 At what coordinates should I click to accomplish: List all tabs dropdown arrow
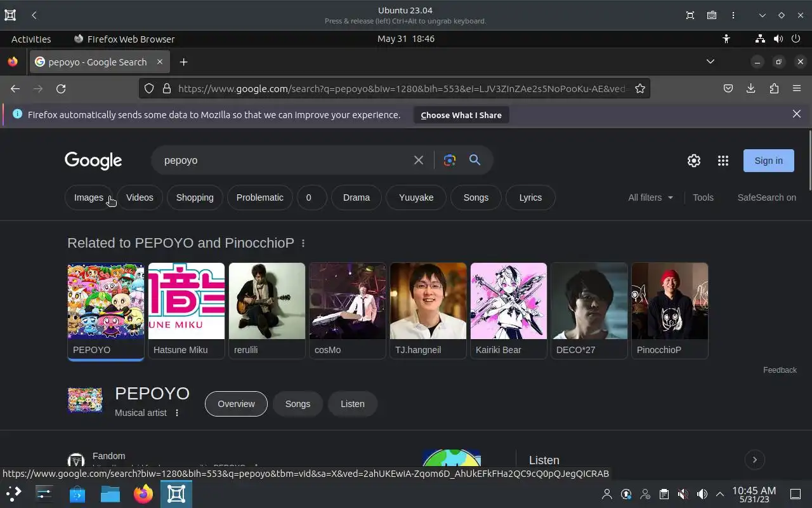click(x=710, y=62)
